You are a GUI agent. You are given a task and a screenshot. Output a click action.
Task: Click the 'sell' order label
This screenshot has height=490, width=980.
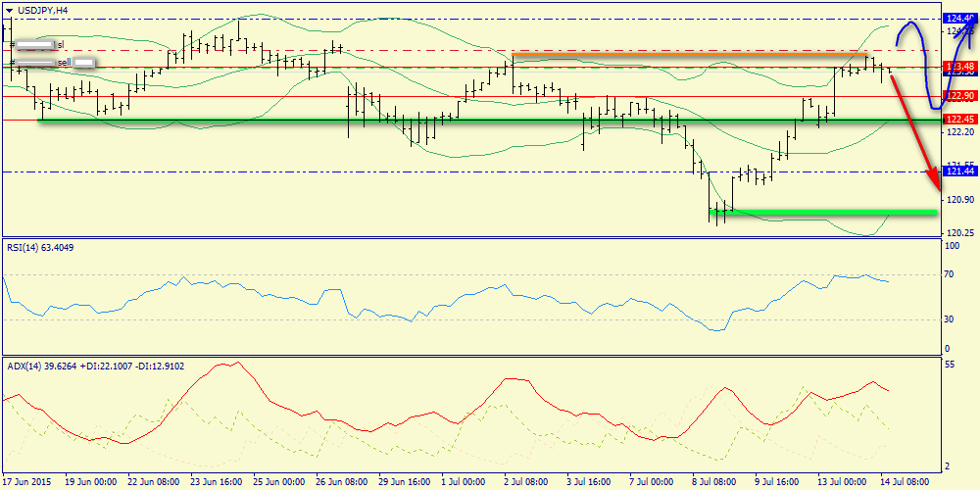tap(65, 63)
